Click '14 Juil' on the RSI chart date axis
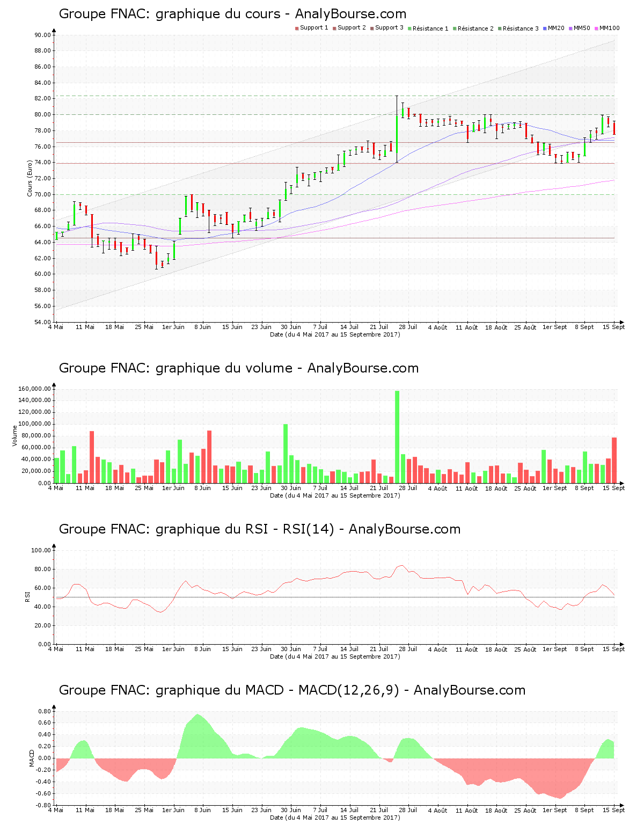644x832 pixels. pyautogui.click(x=349, y=649)
